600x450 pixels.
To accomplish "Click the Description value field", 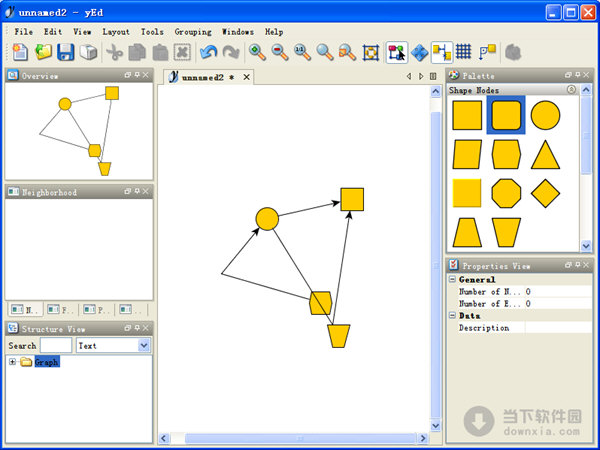I will 558,328.
